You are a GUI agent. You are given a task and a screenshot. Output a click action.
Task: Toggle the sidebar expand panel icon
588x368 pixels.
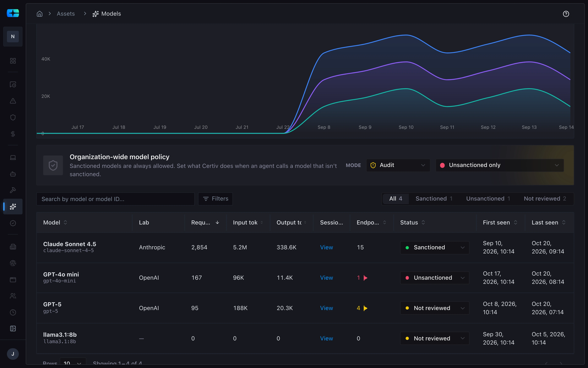tap(13, 329)
